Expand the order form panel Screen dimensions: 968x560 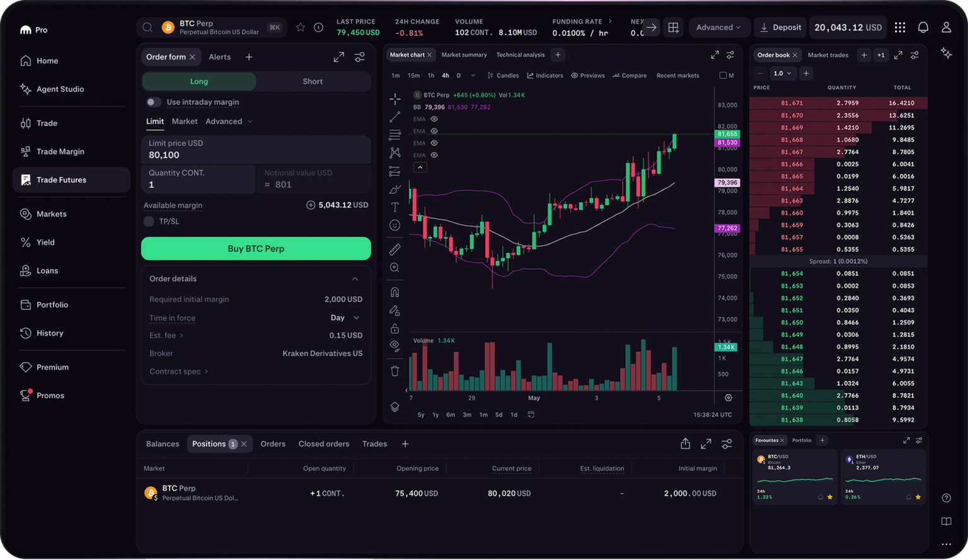tap(338, 57)
